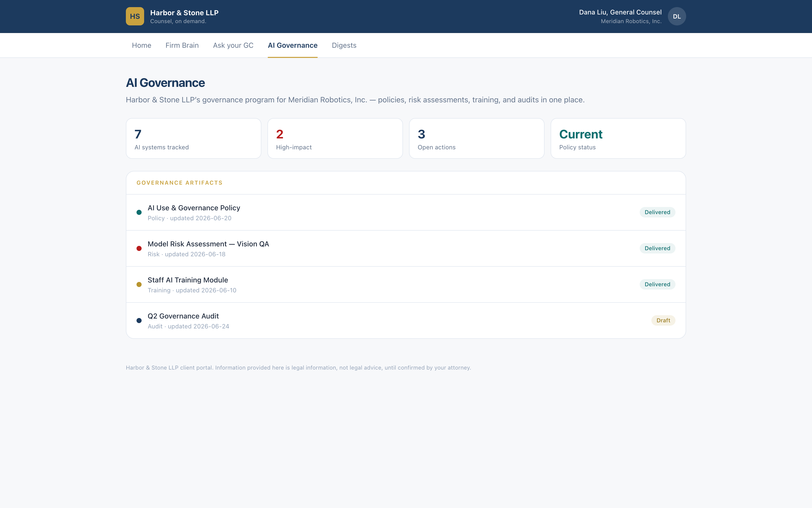Click Dana Liu, General Counsel name
This screenshot has width=812, height=508.
coord(620,12)
